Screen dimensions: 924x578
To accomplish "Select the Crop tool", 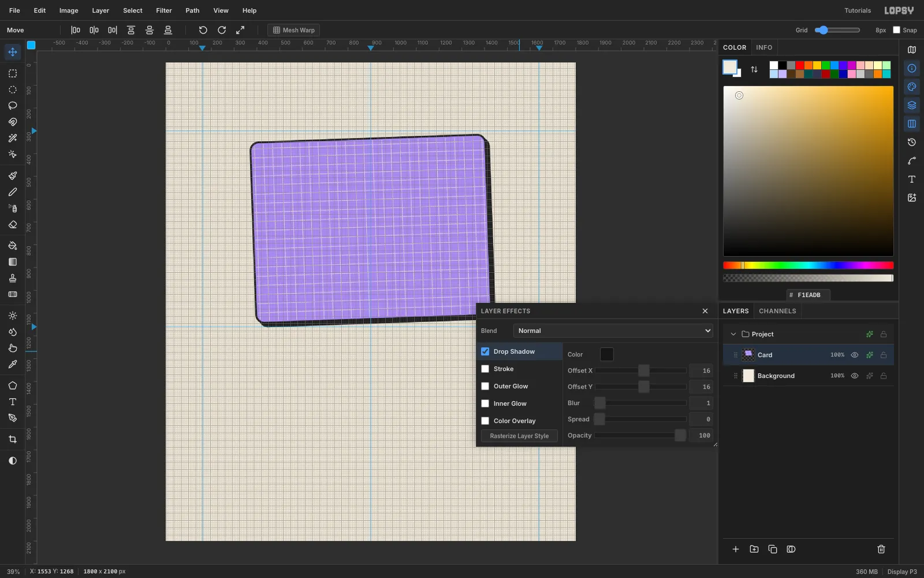I will click(x=13, y=439).
